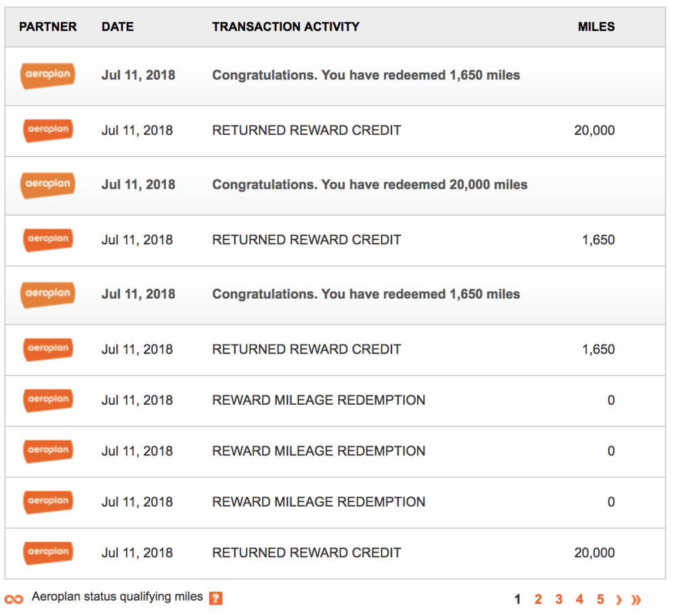Open page 3 of transactions
This screenshot has height=616, width=675.
tap(559, 599)
